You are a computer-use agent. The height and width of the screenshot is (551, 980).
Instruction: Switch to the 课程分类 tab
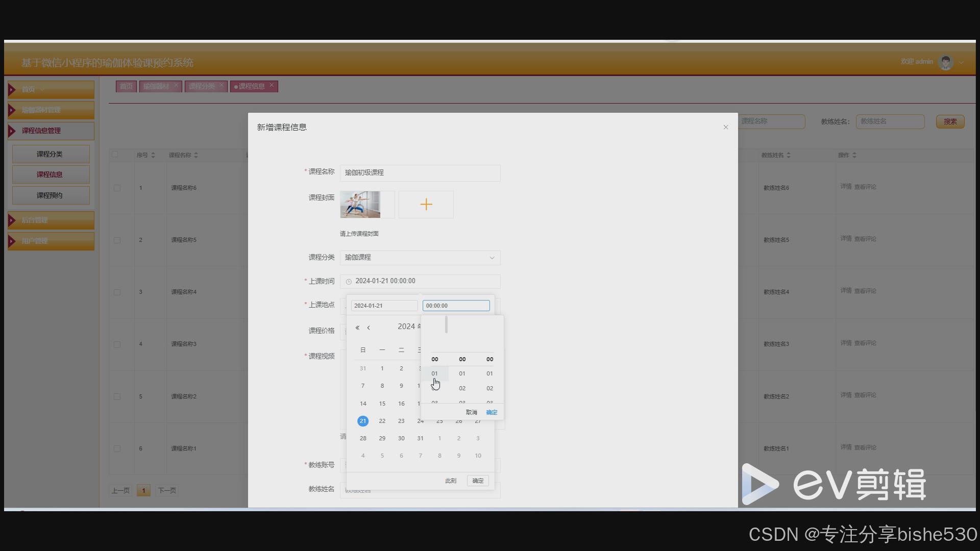[202, 86]
